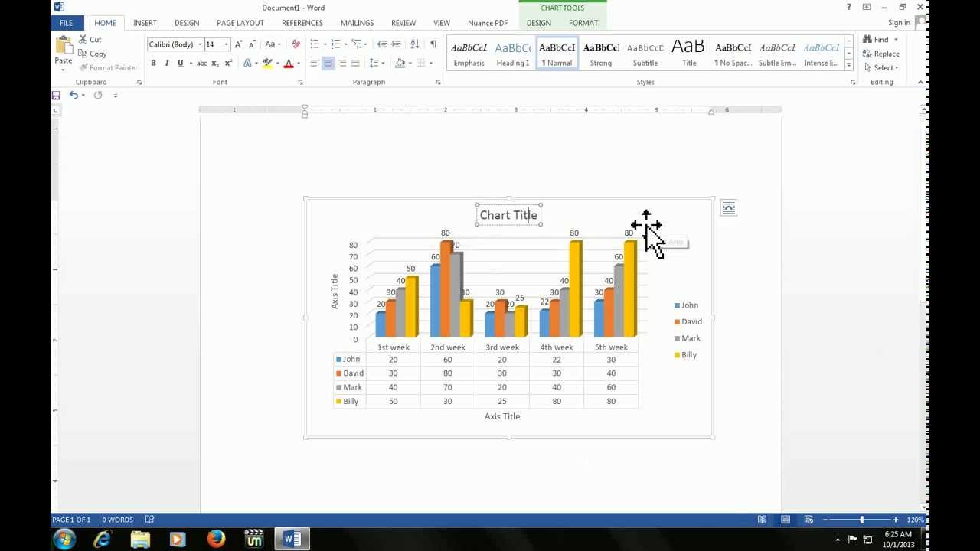Image resolution: width=980 pixels, height=551 pixels.
Task: Open zoom level 120% dialog
Action: [x=915, y=520]
